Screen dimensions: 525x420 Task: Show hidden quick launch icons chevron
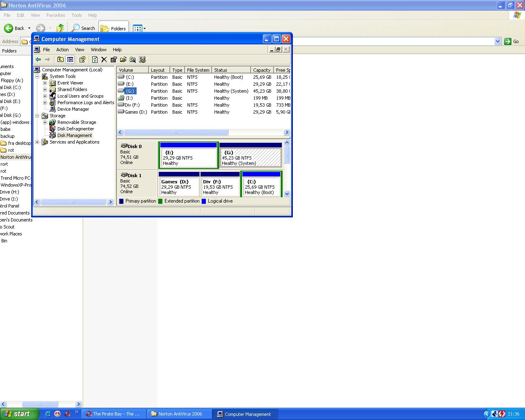click(76, 412)
